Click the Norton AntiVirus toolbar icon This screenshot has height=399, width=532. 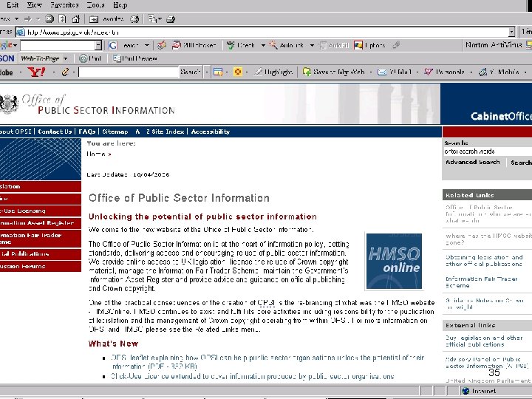(x=528, y=45)
